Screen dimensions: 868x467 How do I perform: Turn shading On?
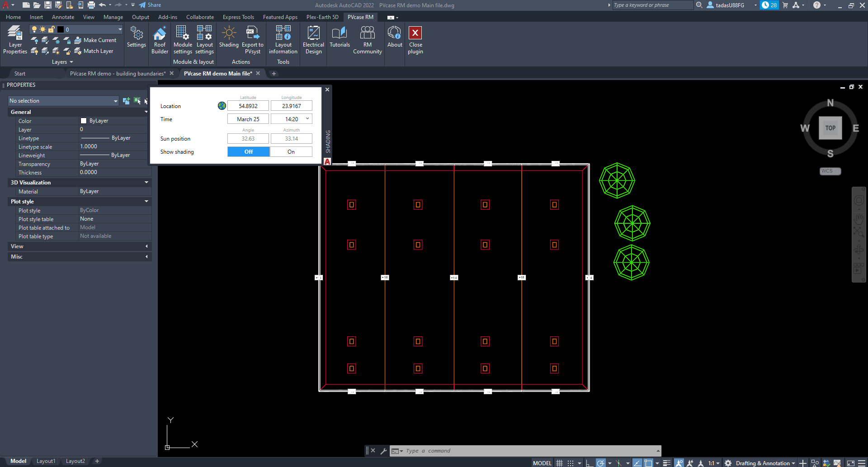(x=291, y=152)
